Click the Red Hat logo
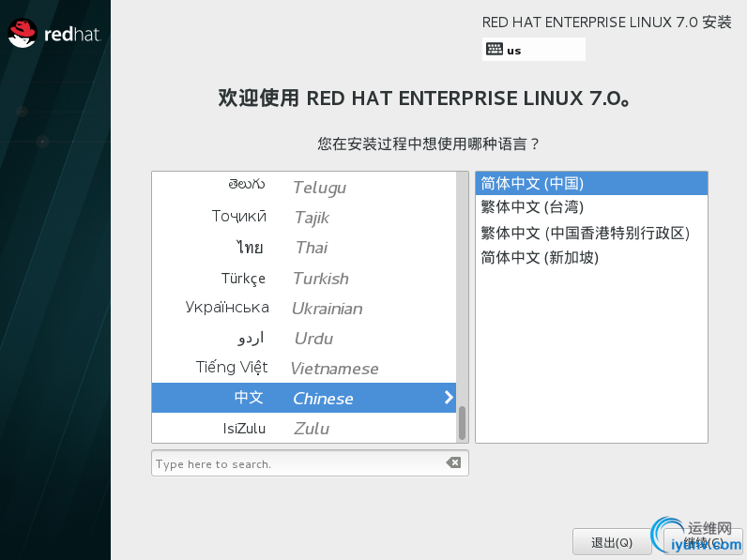Screen dimensions: 747x560 [x=53, y=34]
